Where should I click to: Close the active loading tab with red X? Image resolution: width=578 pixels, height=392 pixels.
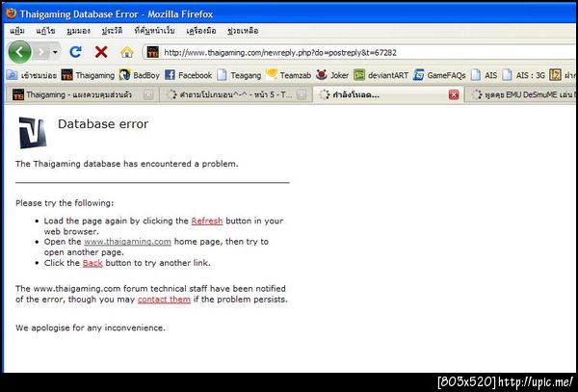(454, 95)
